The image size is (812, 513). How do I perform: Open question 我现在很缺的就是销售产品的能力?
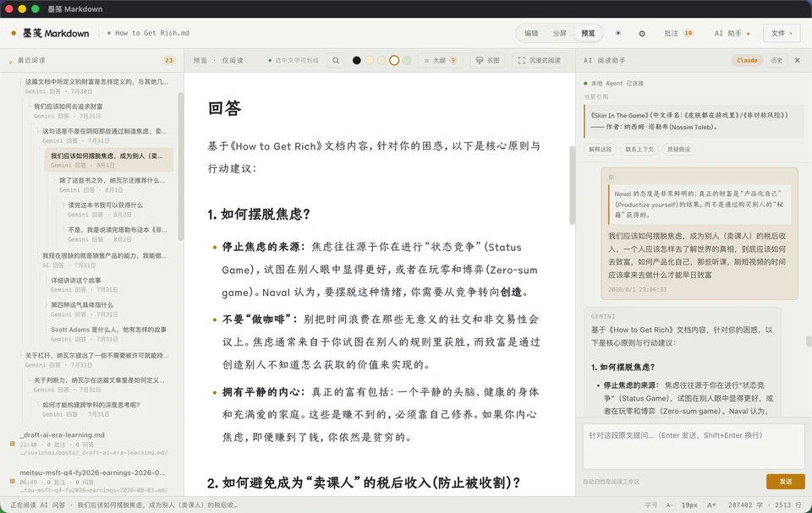coord(105,259)
